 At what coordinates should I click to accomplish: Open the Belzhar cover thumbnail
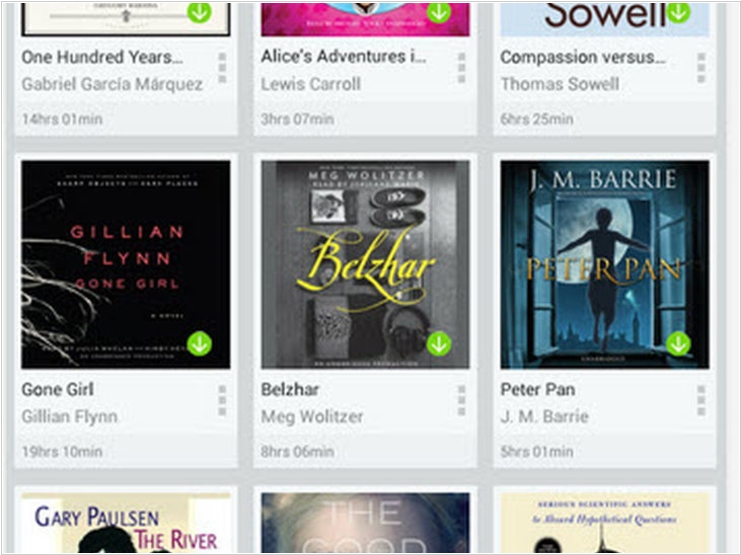365,265
